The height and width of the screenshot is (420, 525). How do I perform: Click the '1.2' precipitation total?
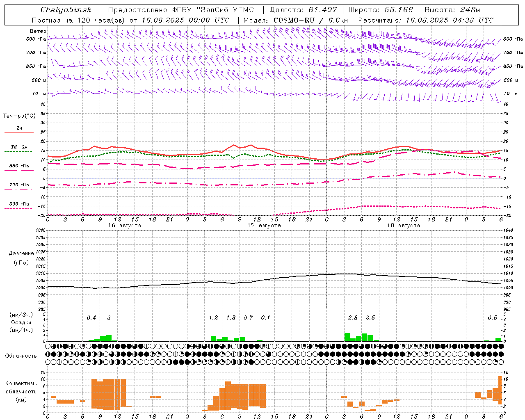213,318
